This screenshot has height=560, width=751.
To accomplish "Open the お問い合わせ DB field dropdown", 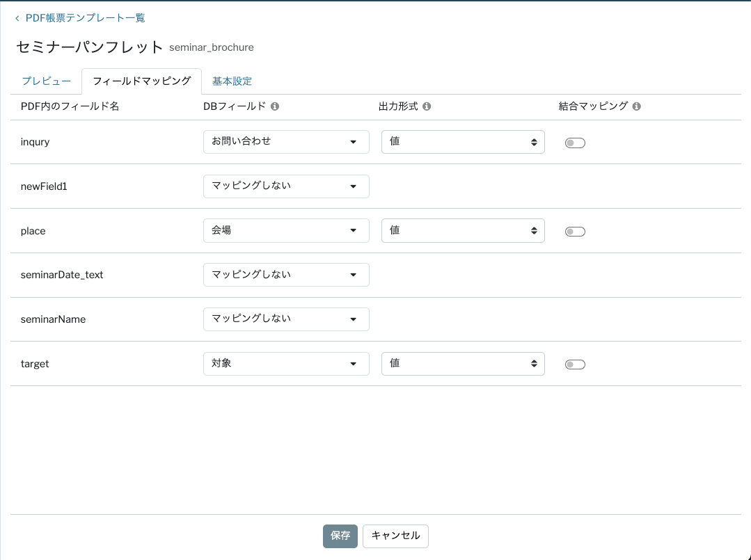I will coord(286,142).
